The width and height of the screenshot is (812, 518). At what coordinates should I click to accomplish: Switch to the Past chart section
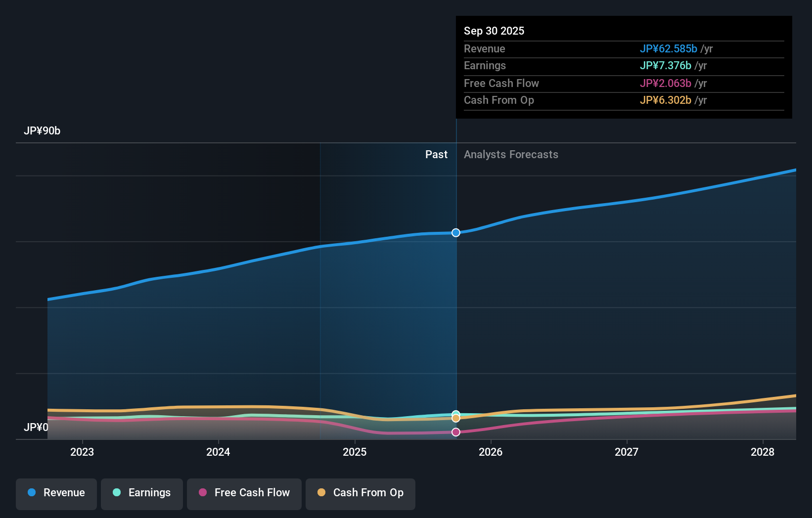click(x=436, y=154)
